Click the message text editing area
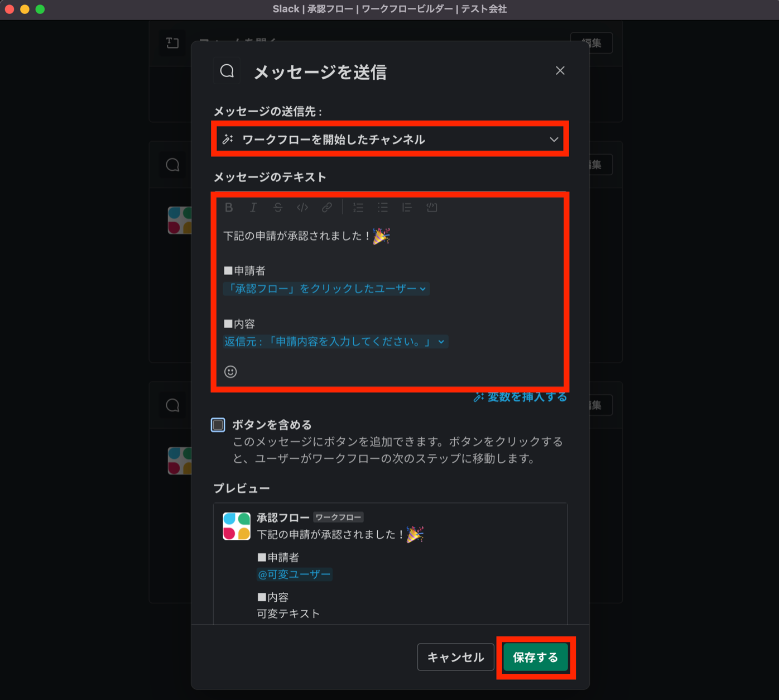 point(390,290)
